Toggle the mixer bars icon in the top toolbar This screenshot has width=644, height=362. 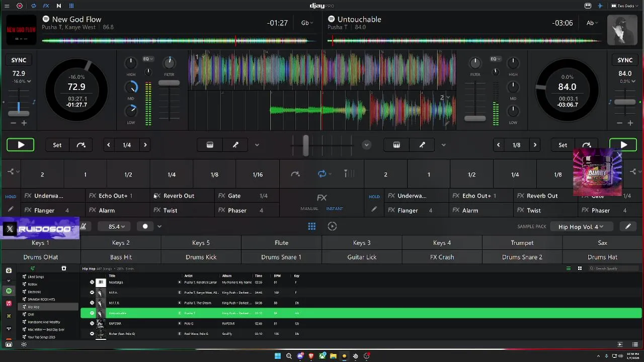click(x=71, y=6)
